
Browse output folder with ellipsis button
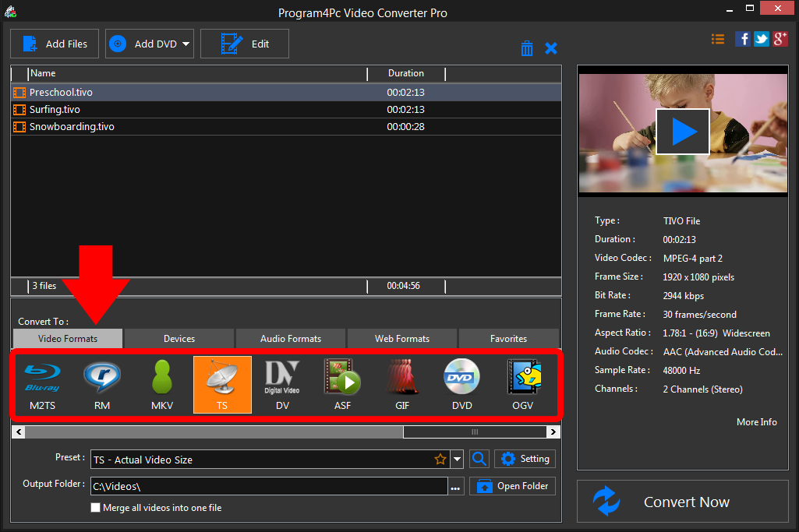455,487
